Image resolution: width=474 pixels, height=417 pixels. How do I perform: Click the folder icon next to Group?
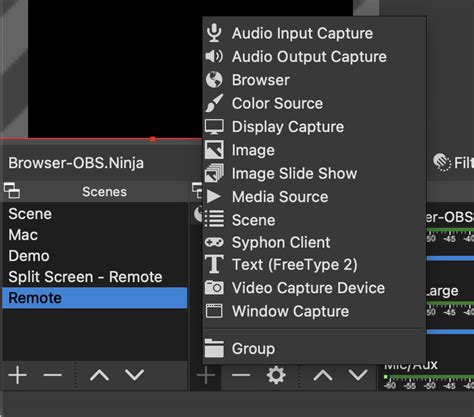click(x=214, y=348)
